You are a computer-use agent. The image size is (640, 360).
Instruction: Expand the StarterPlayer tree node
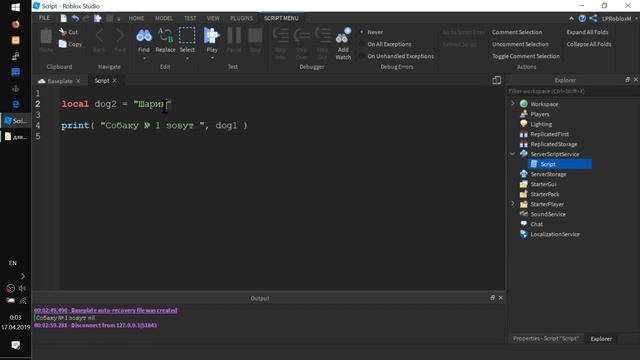pos(513,204)
